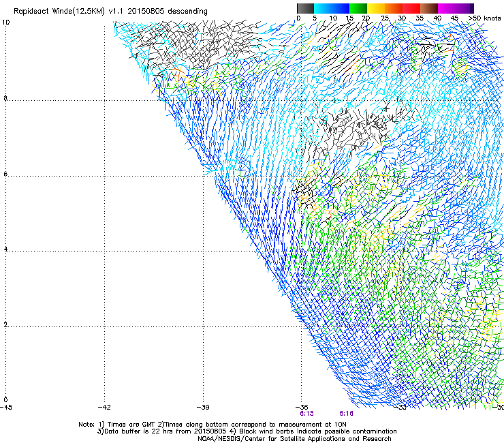Click the longitude axis label '-36'

tap(302, 408)
